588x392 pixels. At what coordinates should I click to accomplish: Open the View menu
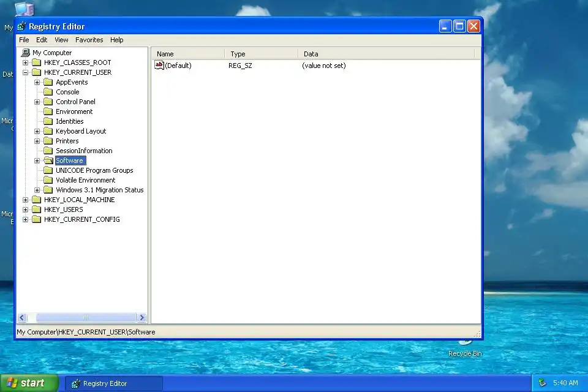pyautogui.click(x=61, y=40)
